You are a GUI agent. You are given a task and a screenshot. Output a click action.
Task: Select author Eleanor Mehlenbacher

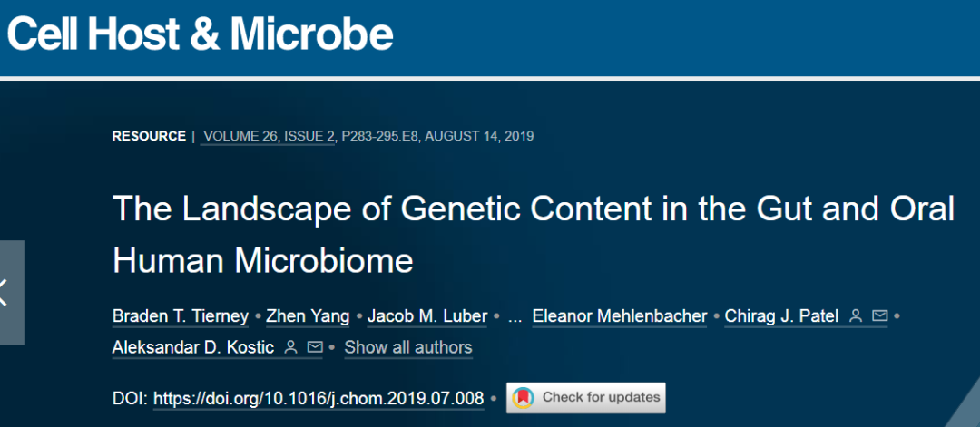tap(620, 316)
